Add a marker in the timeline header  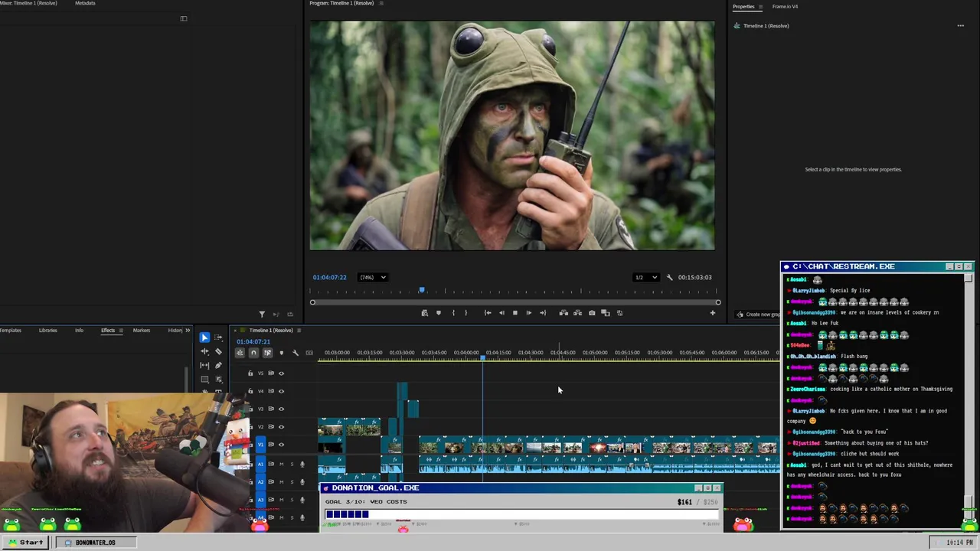click(281, 353)
